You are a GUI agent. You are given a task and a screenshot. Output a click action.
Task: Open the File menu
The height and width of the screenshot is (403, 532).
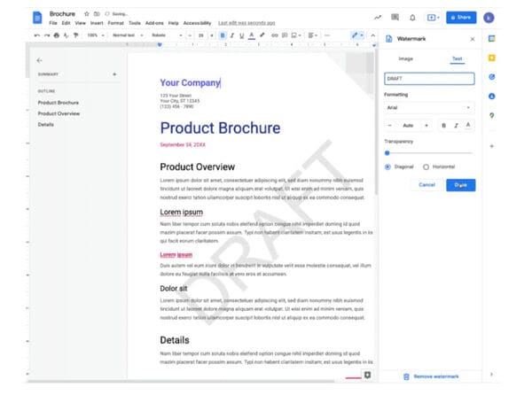click(53, 23)
